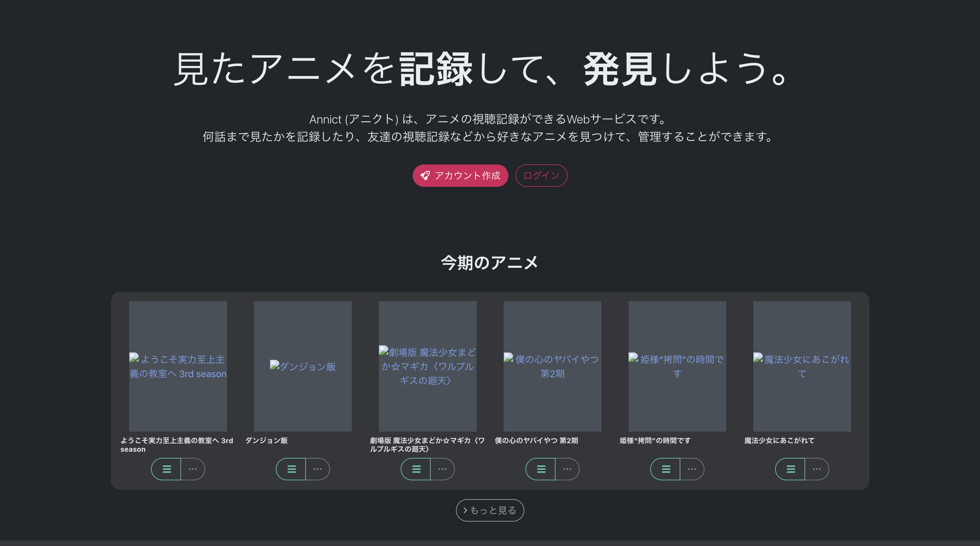This screenshot has height=546, width=980.
Task: Open the ellipsis menu for ようこそ実力至上主義の教室へ
Action: (x=192, y=469)
